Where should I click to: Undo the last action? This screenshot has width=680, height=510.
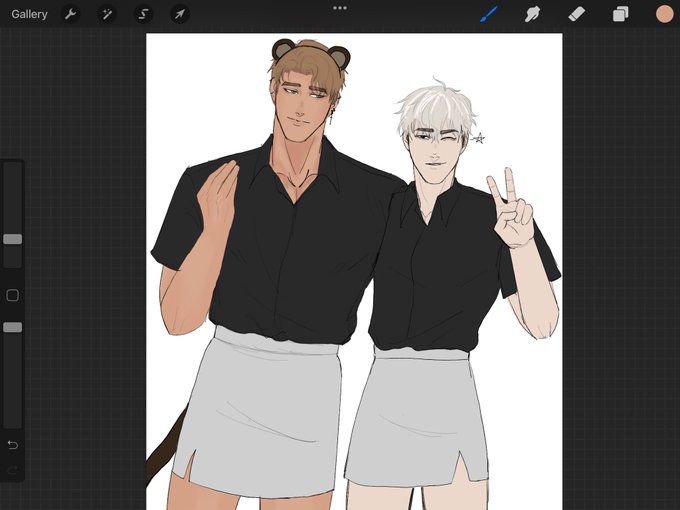[x=13, y=445]
